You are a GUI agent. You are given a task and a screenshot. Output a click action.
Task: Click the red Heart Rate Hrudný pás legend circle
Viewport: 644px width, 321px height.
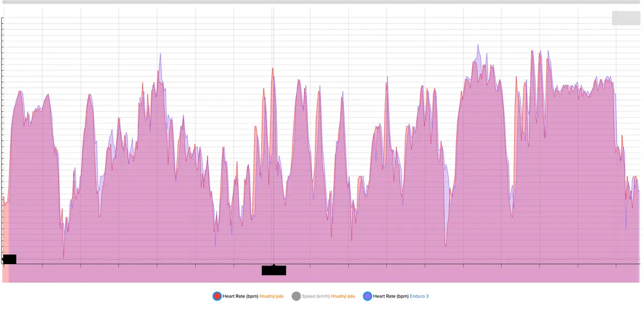[x=217, y=296]
